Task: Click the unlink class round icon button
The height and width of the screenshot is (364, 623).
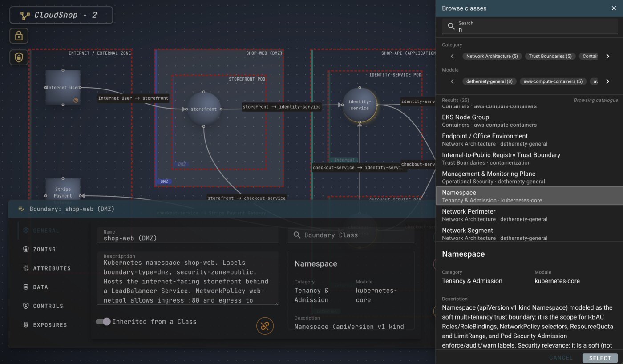Action: point(265,326)
